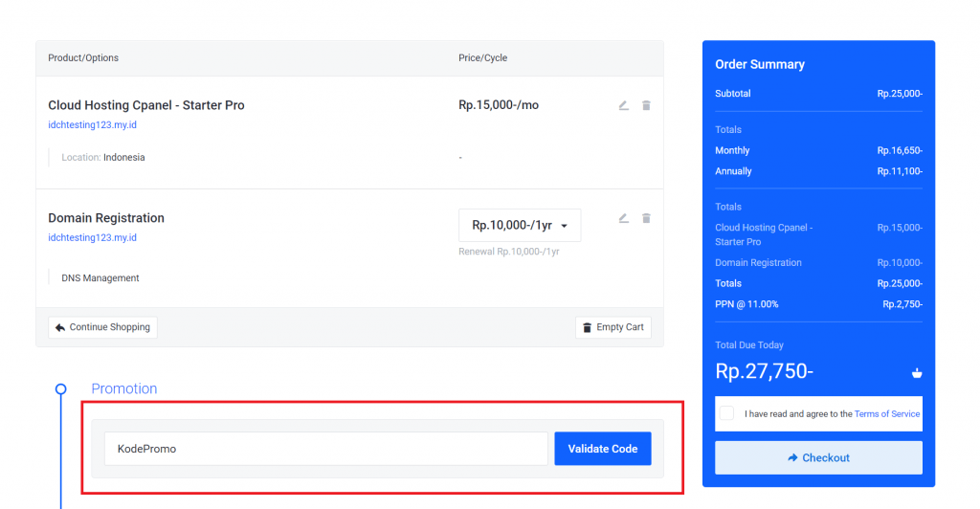Click Continue Shopping button
The image size is (980, 509).
[102, 327]
